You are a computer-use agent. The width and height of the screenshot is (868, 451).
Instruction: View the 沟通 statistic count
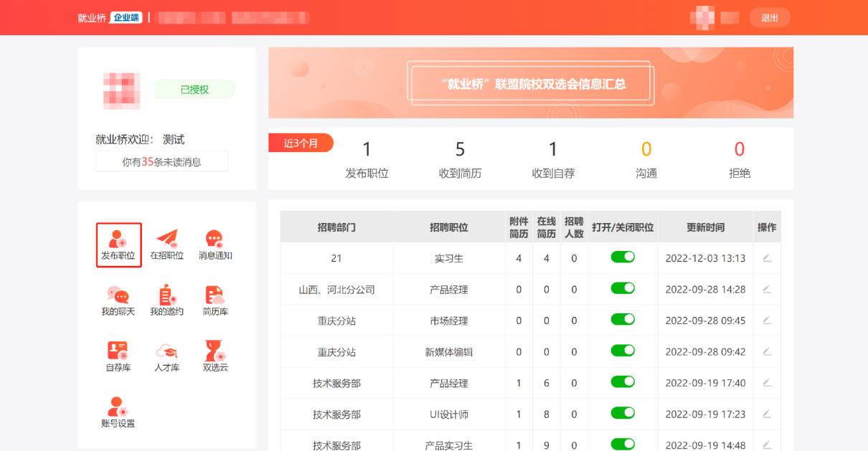646,149
